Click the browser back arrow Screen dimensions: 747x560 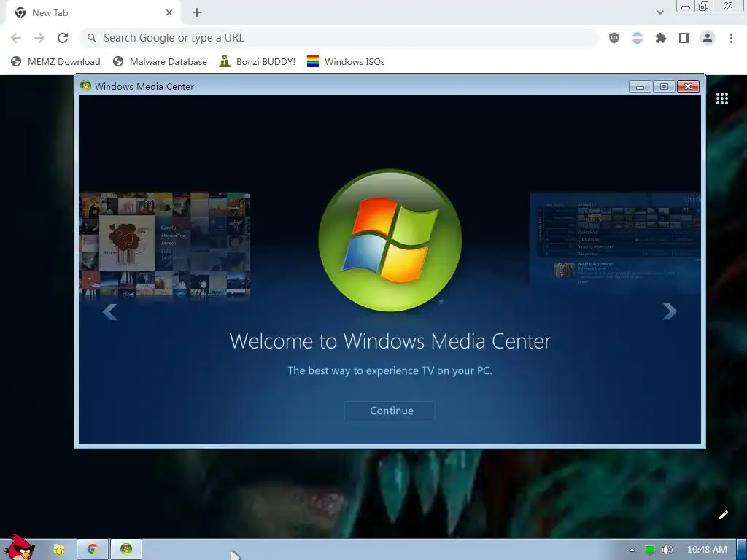pos(16,38)
